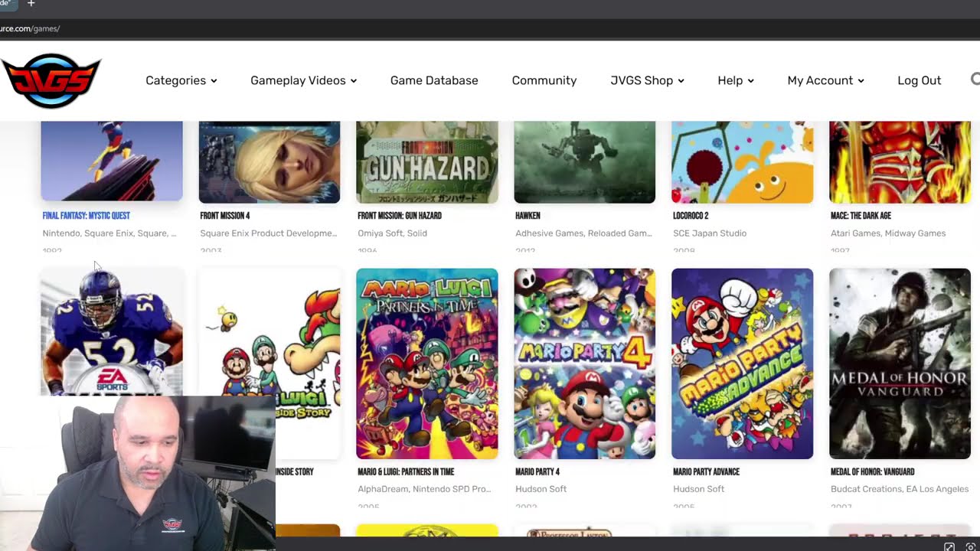Click the Mario Party 4 cover art

coord(585,364)
